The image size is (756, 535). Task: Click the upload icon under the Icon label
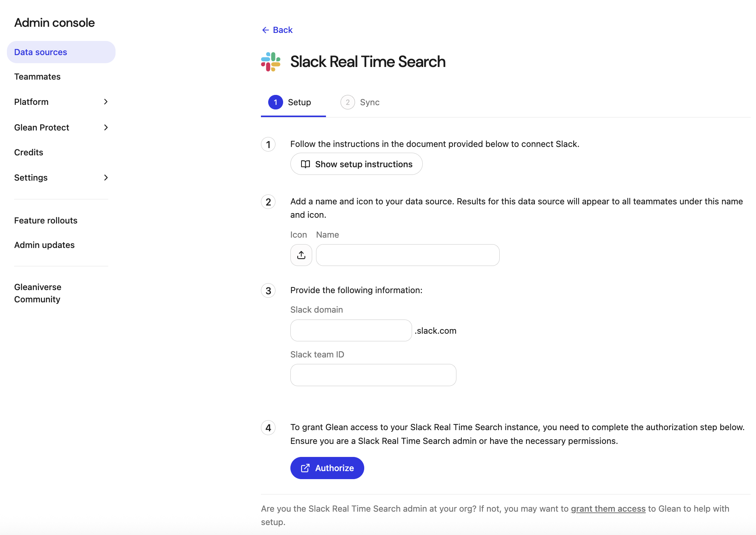(x=301, y=254)
